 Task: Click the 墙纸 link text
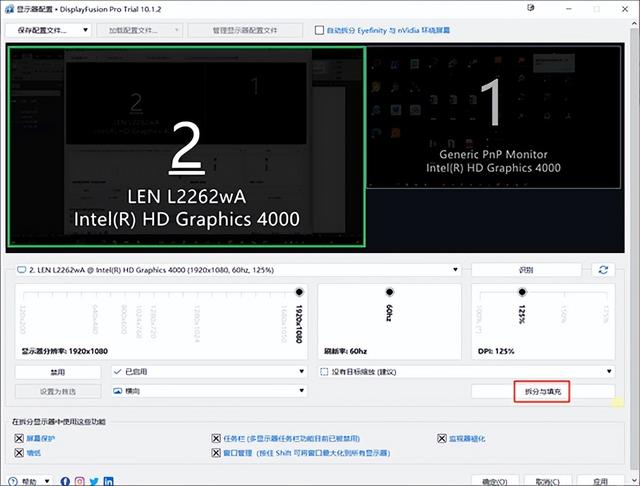33,453
